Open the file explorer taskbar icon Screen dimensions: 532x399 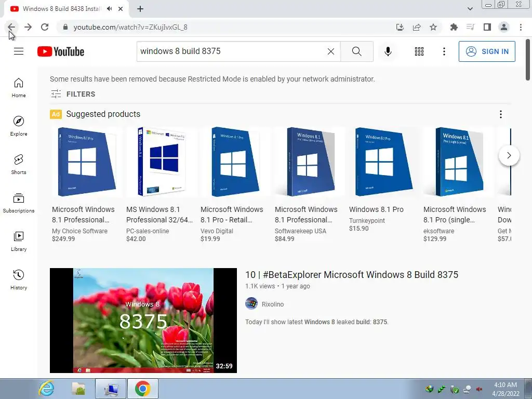click(78, 389)
